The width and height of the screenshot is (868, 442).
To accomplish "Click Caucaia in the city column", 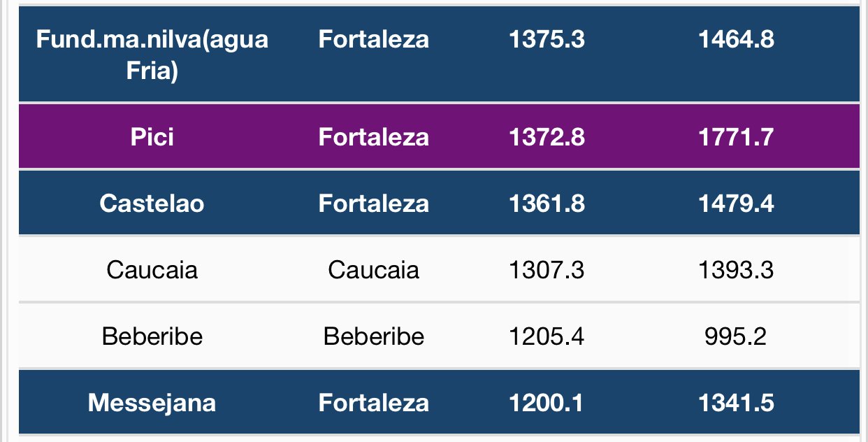I will 373,270.
